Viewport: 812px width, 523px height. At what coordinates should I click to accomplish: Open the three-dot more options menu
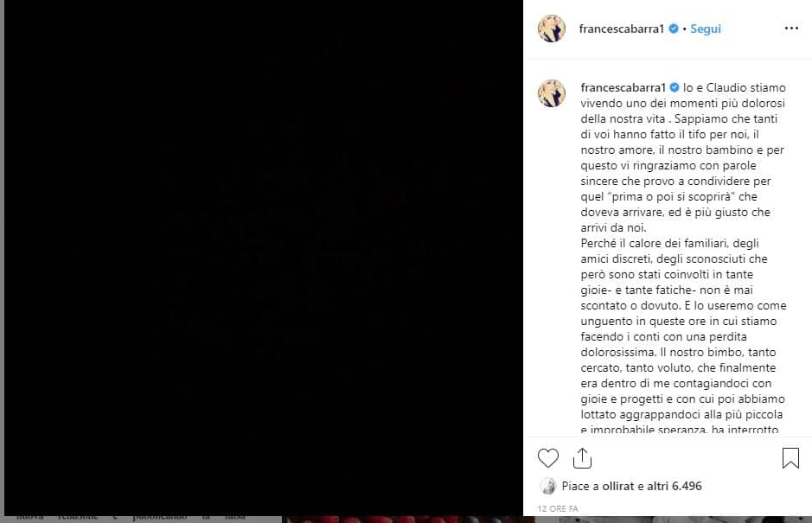791,29
